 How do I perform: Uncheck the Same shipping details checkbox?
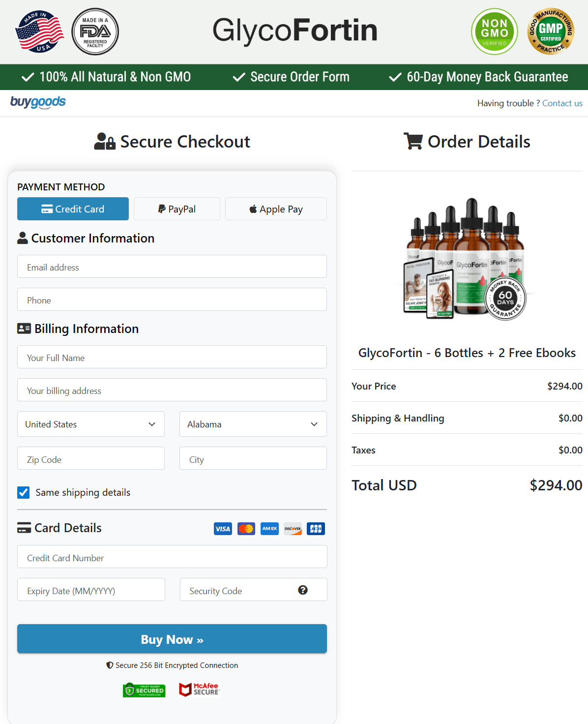pyautogui.click(x=23, y=492)
